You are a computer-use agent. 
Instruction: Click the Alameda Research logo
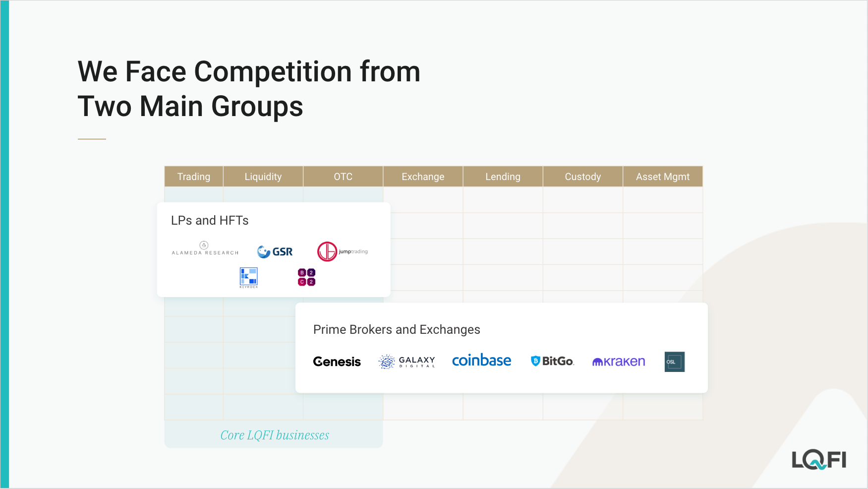pyautogui.click(x=205, y=249)
